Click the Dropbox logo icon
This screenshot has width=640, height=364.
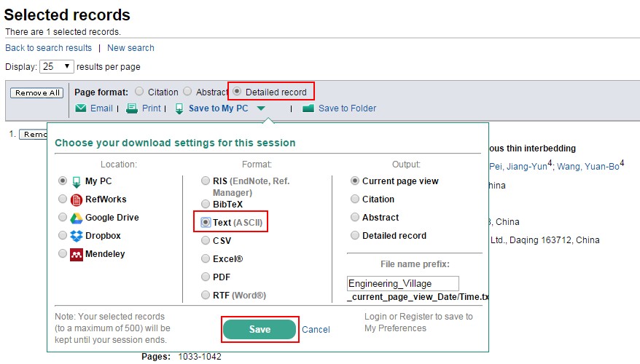(76, 236)
